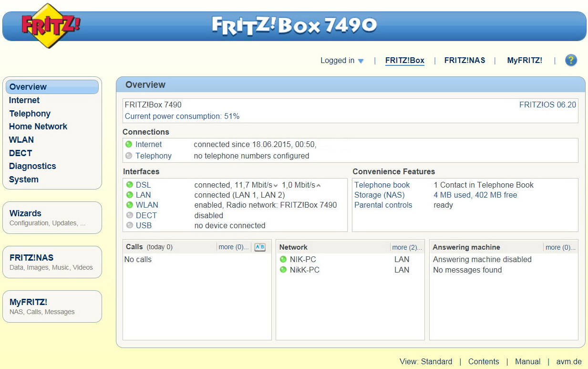Screen dimensions: 588x369
Task: Open the Internet sidebar menu
Action: click(24, 100)
